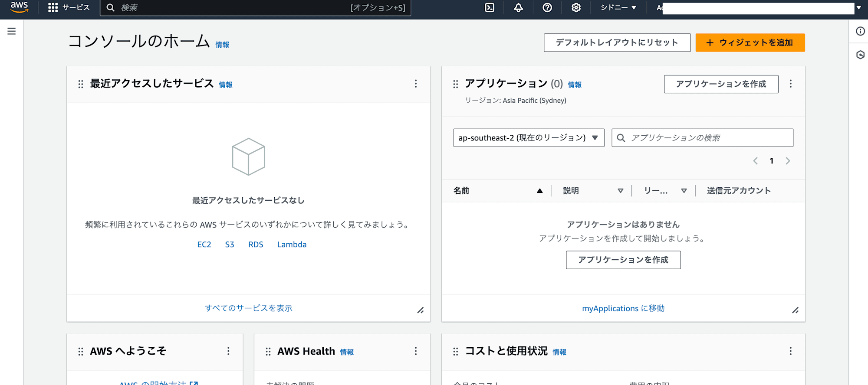
Task: Open the info panel icon on right edge
Action: (860, 31)
